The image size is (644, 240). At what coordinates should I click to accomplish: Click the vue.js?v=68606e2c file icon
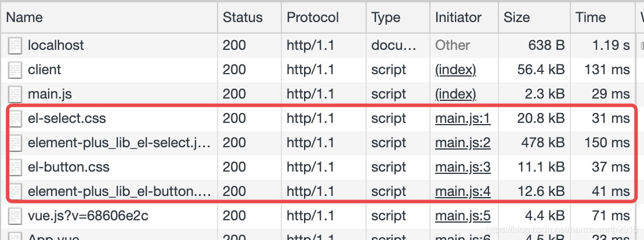tap(15, 216)
